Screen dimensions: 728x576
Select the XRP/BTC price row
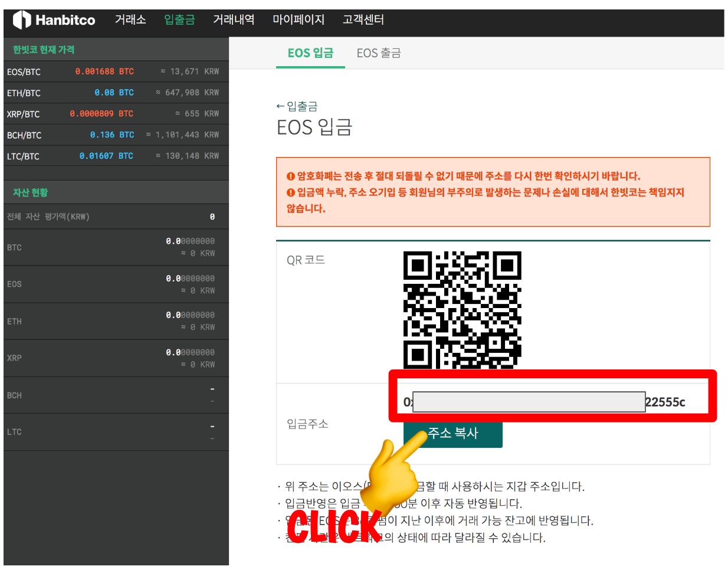(116, 114)
